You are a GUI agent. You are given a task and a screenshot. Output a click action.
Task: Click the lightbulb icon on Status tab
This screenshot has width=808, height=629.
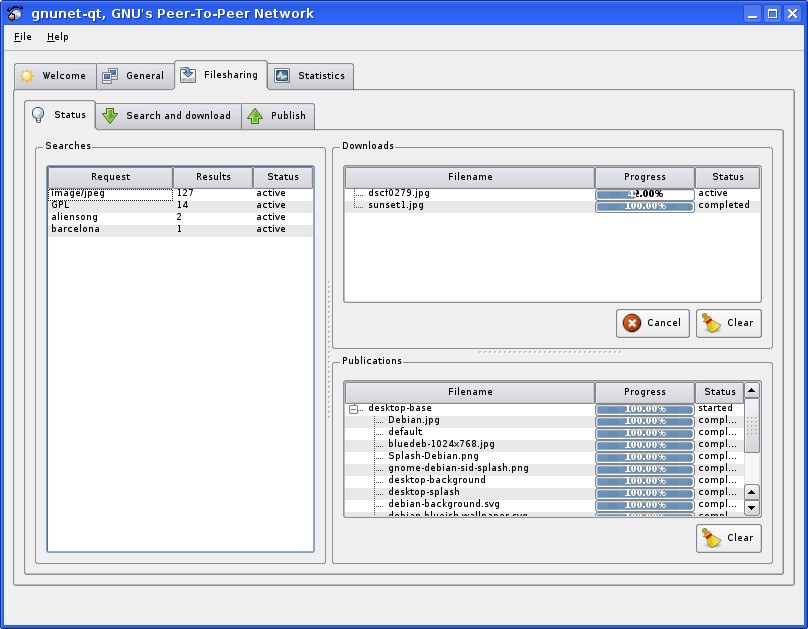pyautogui.click(x=39, y=115)
